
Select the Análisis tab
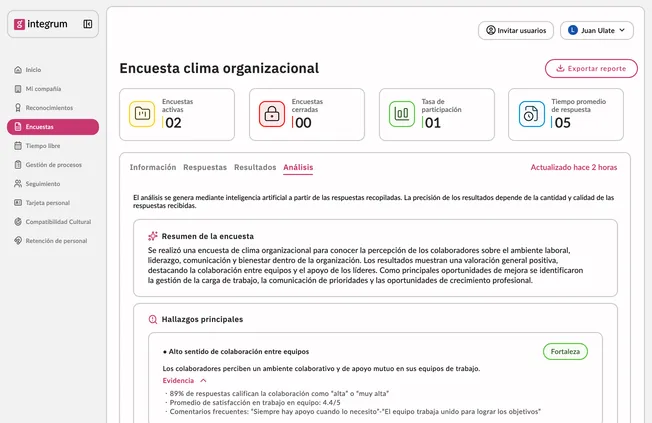pyautogui.click(x=298, y=167)
